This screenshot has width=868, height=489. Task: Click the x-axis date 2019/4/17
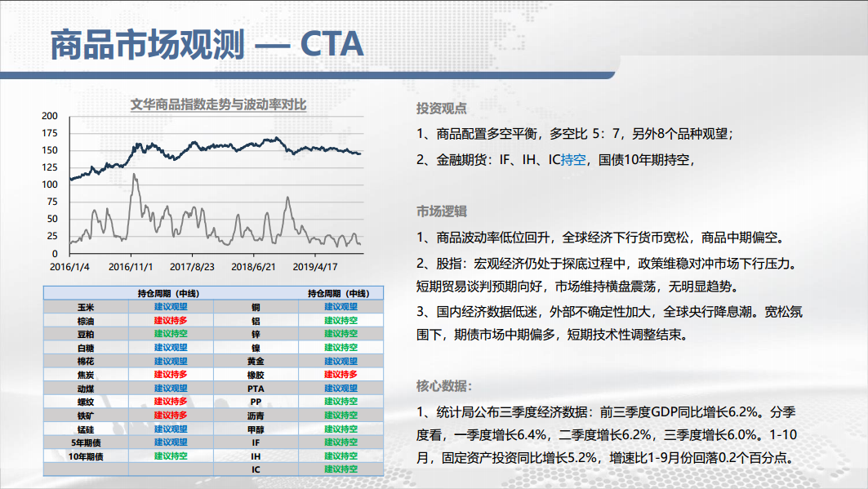(315, 267)
